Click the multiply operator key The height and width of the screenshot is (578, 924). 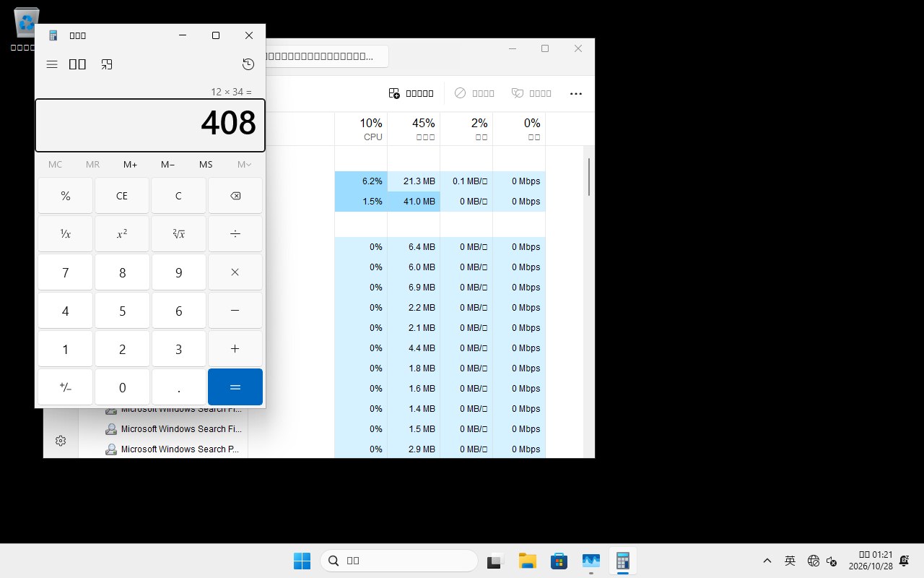[235, 272]
